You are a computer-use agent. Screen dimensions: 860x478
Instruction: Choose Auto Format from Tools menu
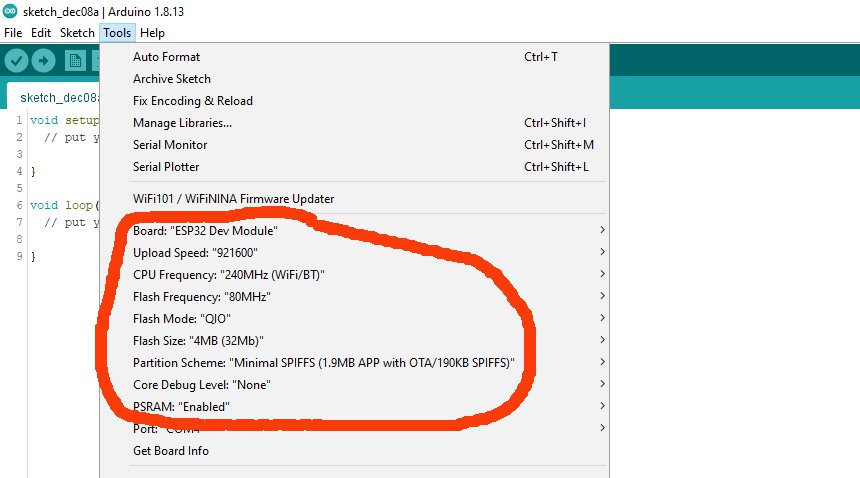[354, 57]
